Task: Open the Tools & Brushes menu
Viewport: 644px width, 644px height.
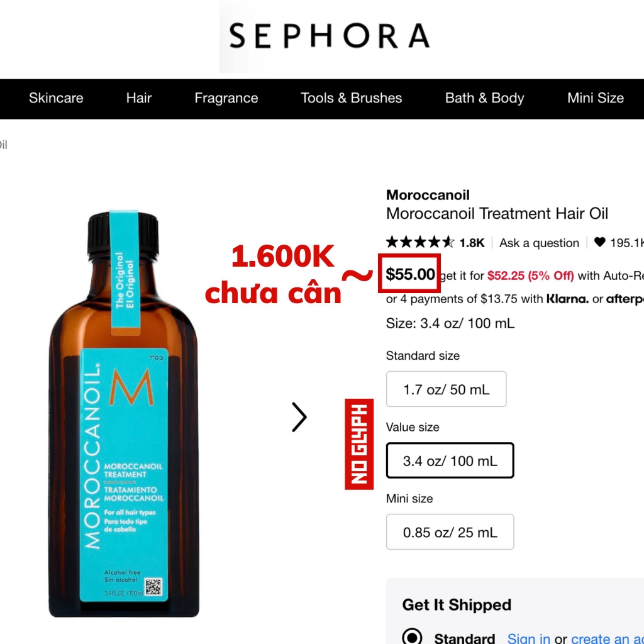Action: click(351, 98)
